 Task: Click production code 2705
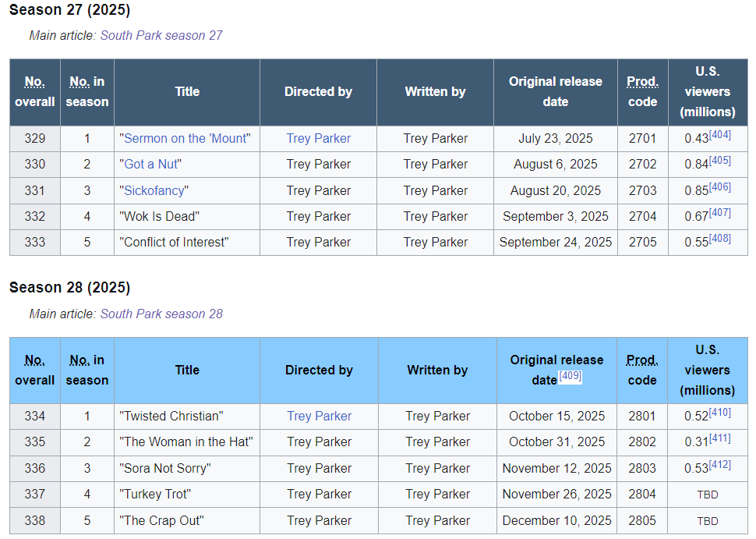click(643, 243)
